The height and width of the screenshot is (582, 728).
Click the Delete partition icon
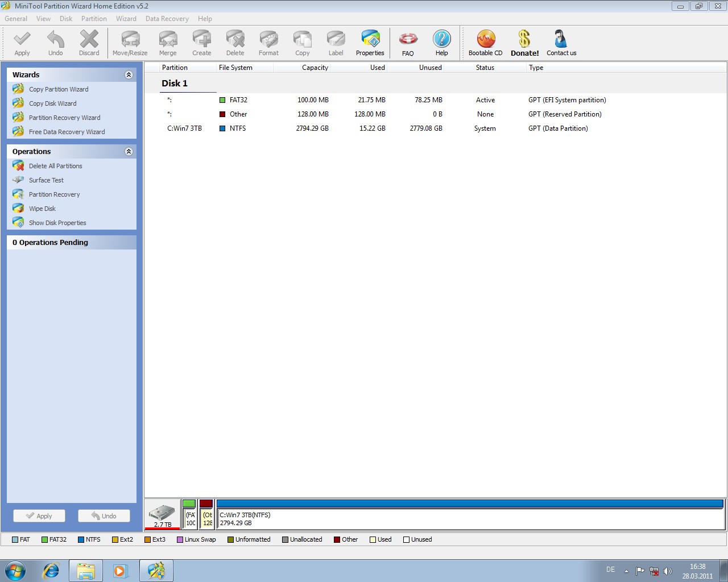235,39
